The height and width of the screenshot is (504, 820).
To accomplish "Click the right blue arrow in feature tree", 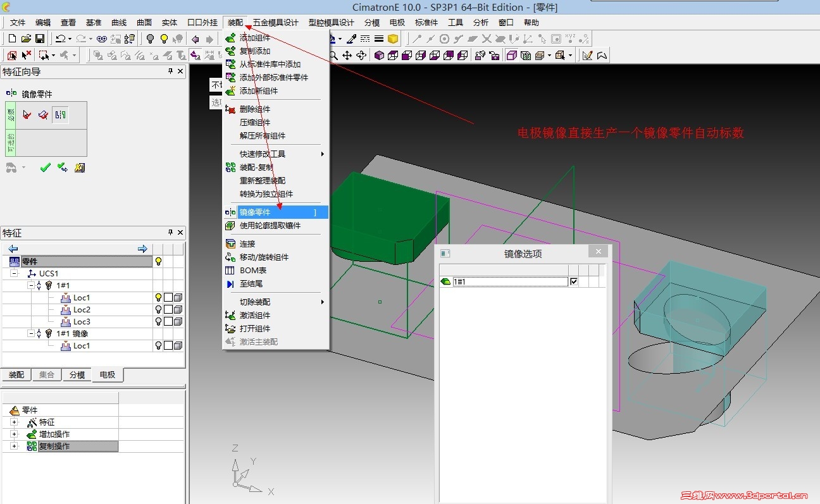I will (x=142, y=249).
